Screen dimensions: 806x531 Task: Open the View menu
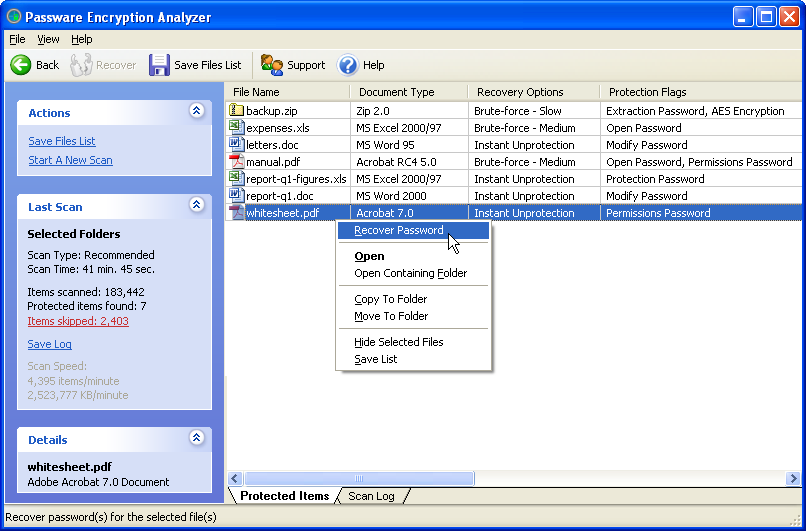pos(48,39)
